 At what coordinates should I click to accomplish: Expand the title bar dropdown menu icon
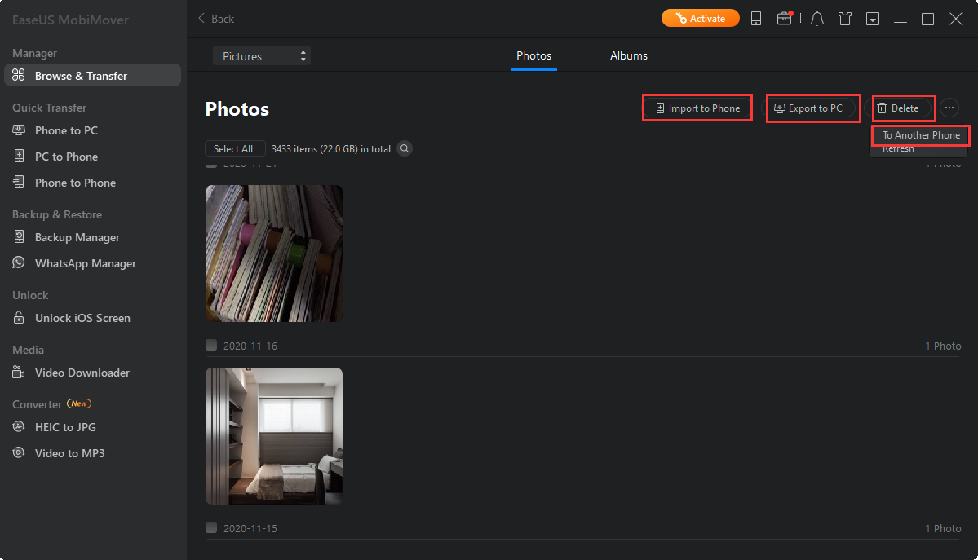click(x=873, y=19)
